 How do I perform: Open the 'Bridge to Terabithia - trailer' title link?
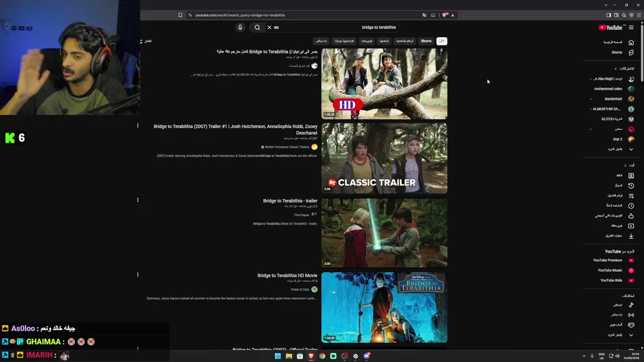coord(290,201)
